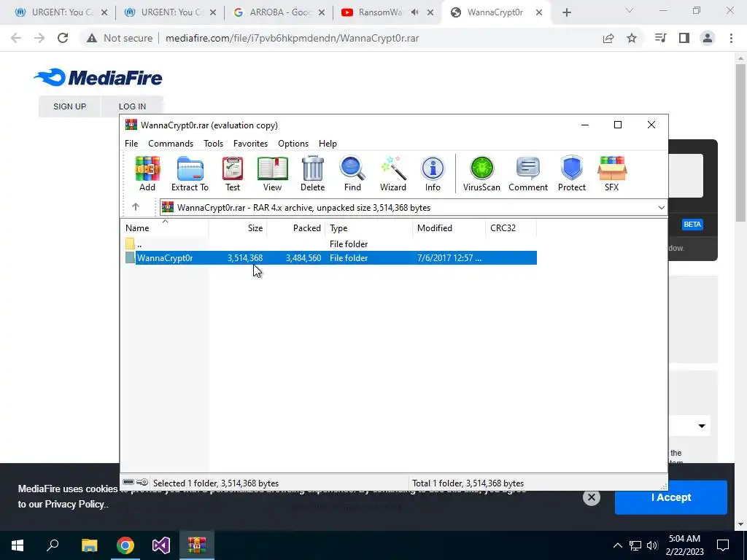This screenshot has height=560, width=747.
Task: Switch to first URGENT browser tab
Action: pos(61,12)
